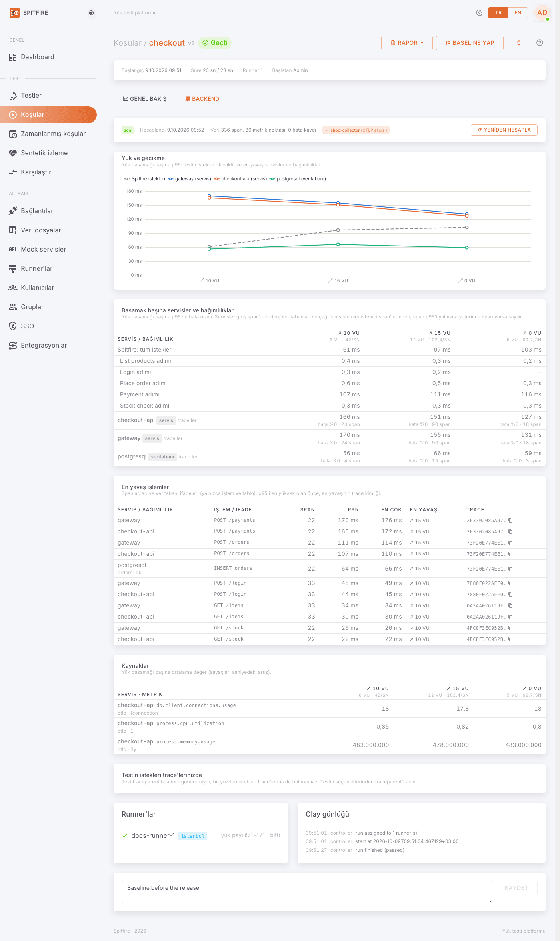Image resolution: width=560 pixels, height=941 pixels.
Task: Click the sidebar pin toggle icon
Action: pyautogui.click(x=92, y=13)
